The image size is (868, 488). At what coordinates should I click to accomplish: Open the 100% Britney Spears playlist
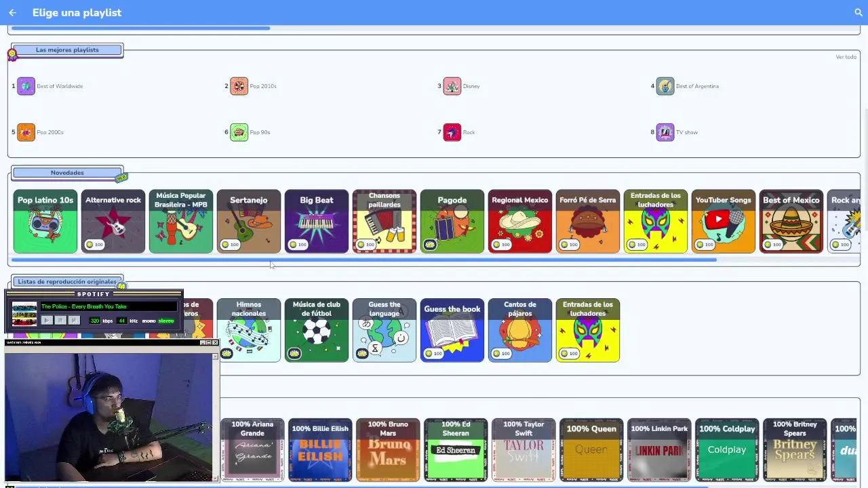795,450
